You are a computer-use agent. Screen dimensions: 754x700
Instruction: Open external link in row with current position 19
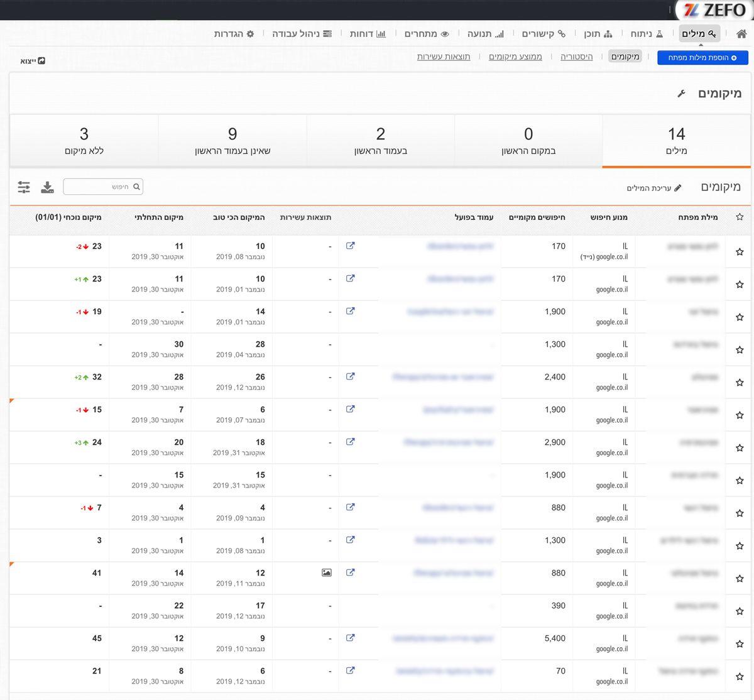point(351,311)
